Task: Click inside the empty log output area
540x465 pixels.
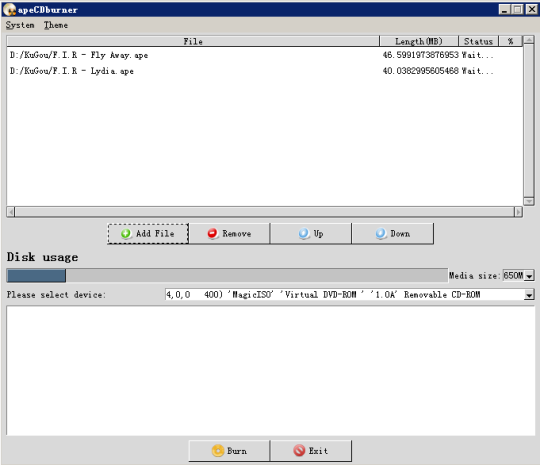Action: (270, 370)
